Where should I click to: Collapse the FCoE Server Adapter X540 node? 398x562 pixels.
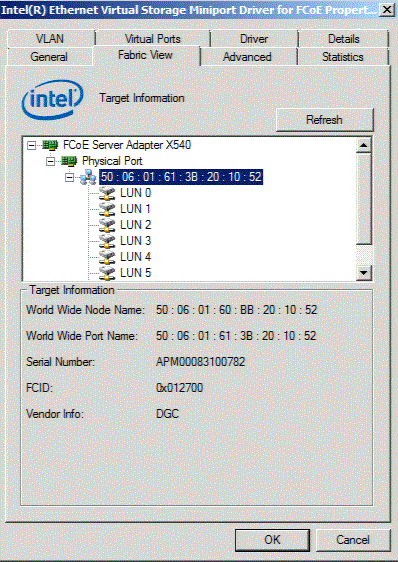coord(32,145)
